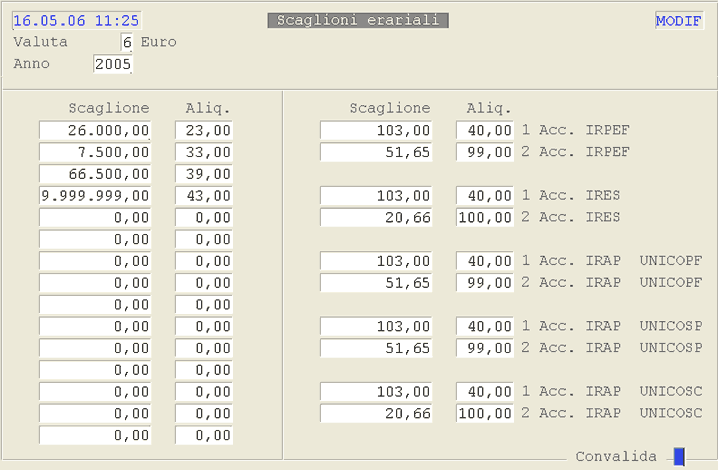
Task: Select the Scaglione field with 7.500,00
Action: [x=95, y=152]
